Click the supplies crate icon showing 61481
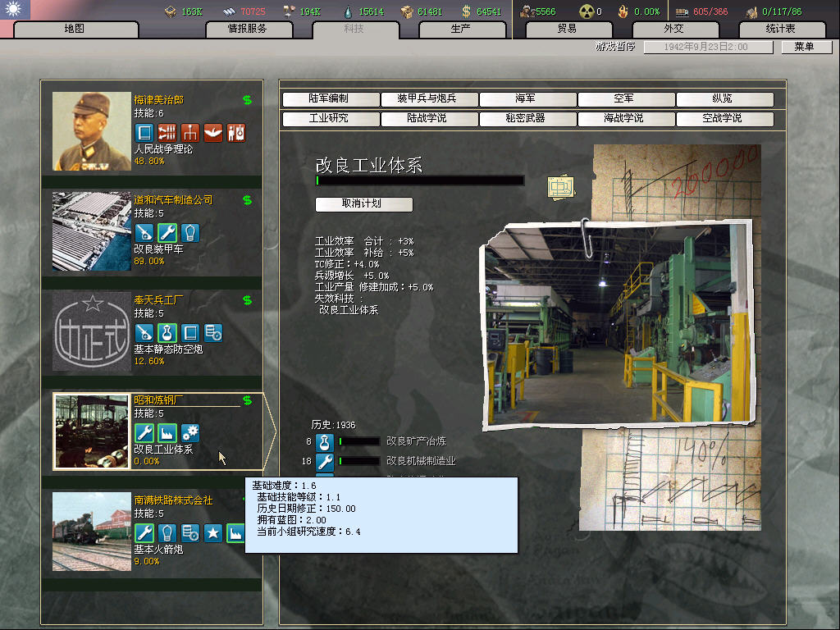Viewport: 840px width, 630px height. coord(407,11)
